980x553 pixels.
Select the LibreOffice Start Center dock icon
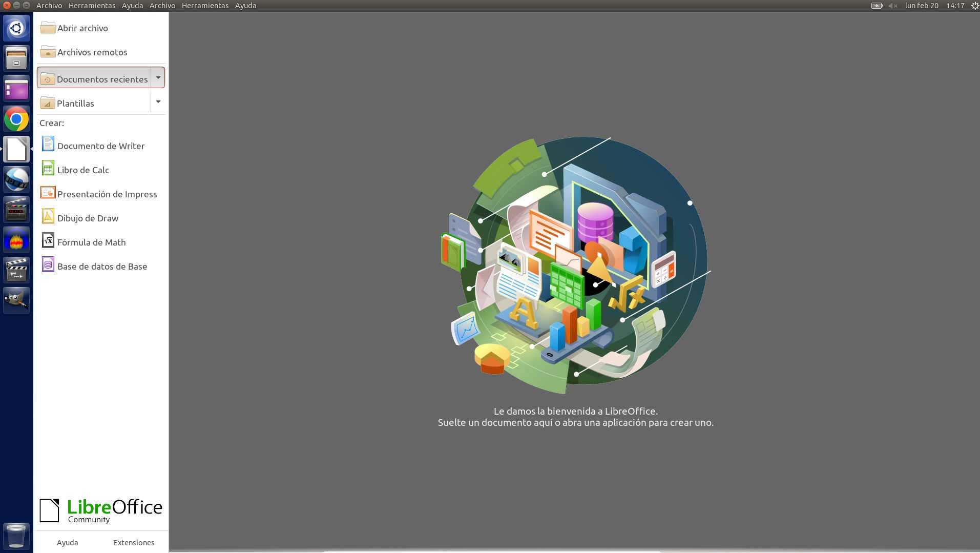click(16, 149)
